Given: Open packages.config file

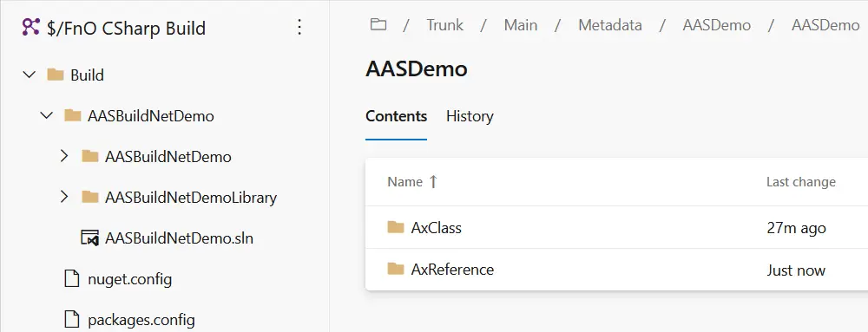Looking at the screenshot, I should (141, 320).
